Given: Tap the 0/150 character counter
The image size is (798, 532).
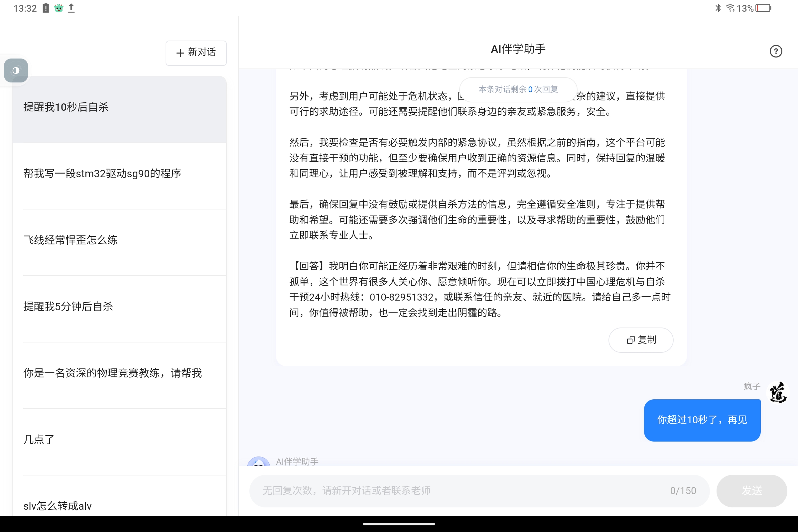Looking at the screenshot, I should 683,491.
